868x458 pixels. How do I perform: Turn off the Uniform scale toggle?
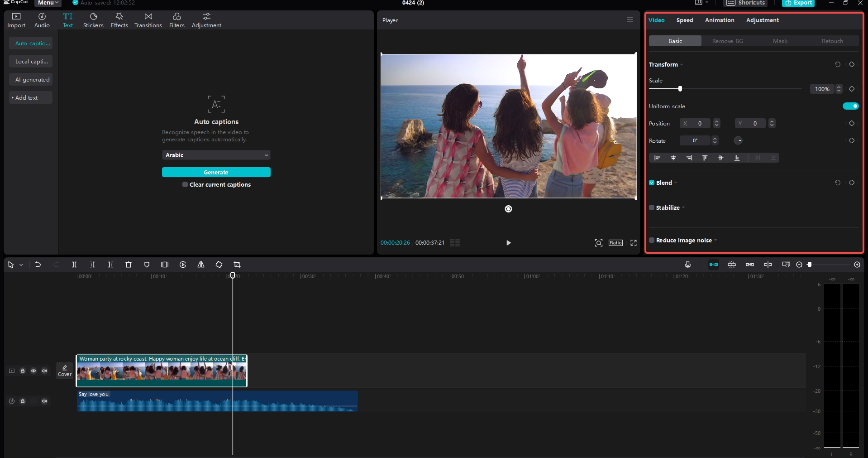click(x=850, y=106)
